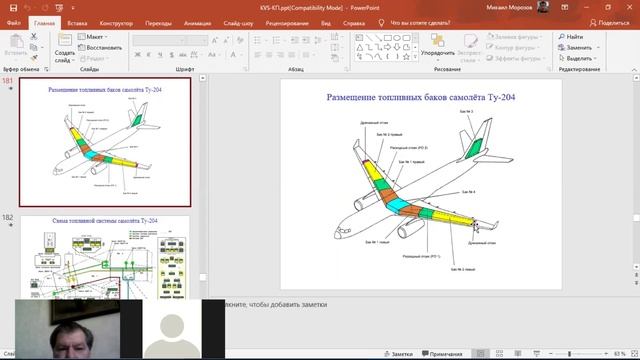This screenshot has height=360, width=640.
Task: Click the ribbon display options icon
Action: click(x=565, y=7)
